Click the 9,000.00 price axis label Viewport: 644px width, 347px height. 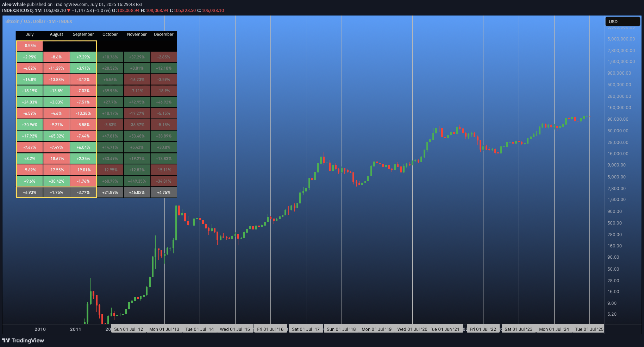pos(617,165)
